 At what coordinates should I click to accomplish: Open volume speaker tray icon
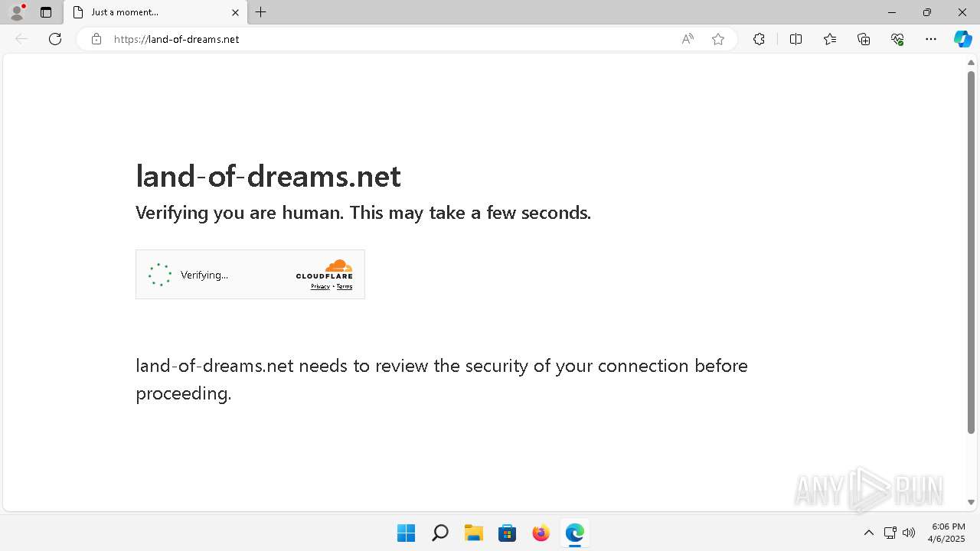[909, 533]
